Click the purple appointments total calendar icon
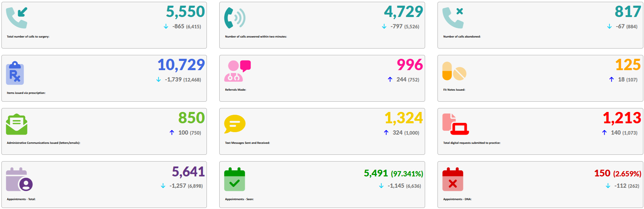Screen dimensions: 644x209 point(19,179)
